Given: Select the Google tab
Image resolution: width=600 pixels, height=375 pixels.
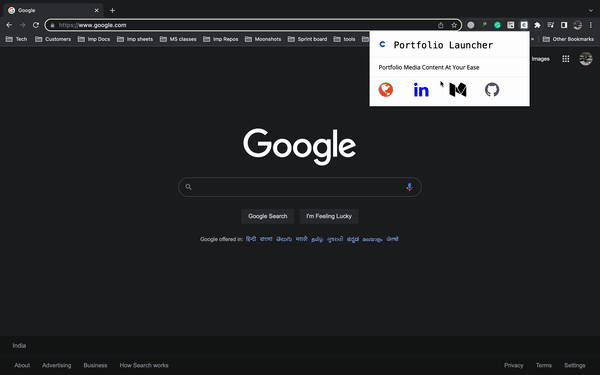Looking at the screenshot, I should pyautogui.click(x=53, y=10).
